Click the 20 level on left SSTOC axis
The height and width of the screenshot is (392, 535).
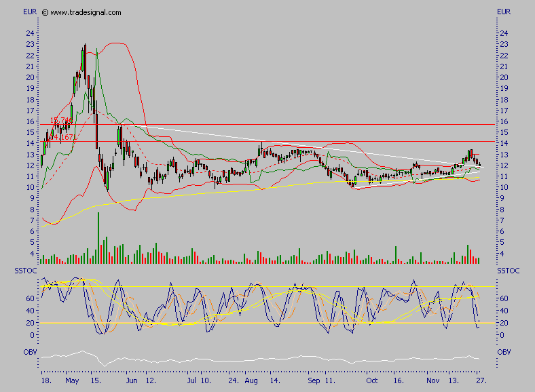click(x=30, y=323)
